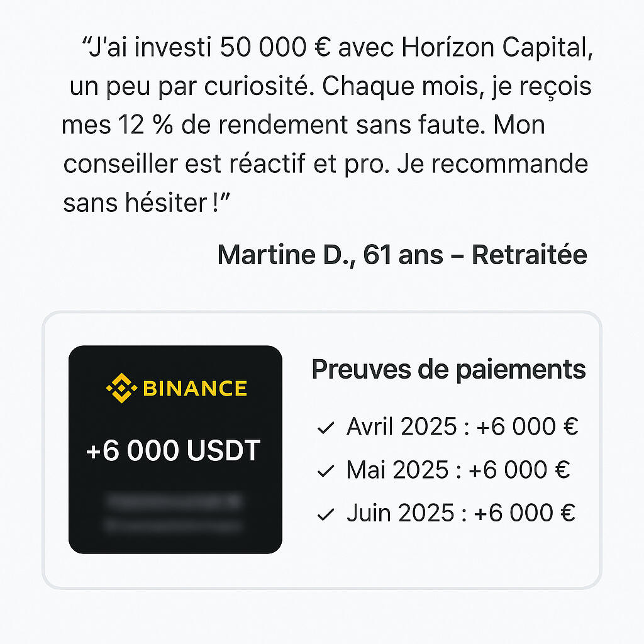644x644 pixels.
Task: Click the lower blurred line in Binance card
Action: (x=173, y=525)
